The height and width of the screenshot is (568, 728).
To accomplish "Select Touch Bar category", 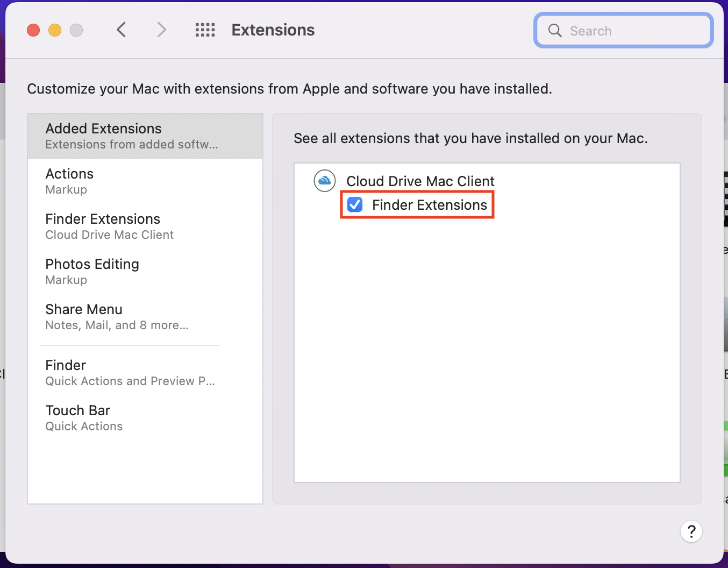I will pos(145,418).
